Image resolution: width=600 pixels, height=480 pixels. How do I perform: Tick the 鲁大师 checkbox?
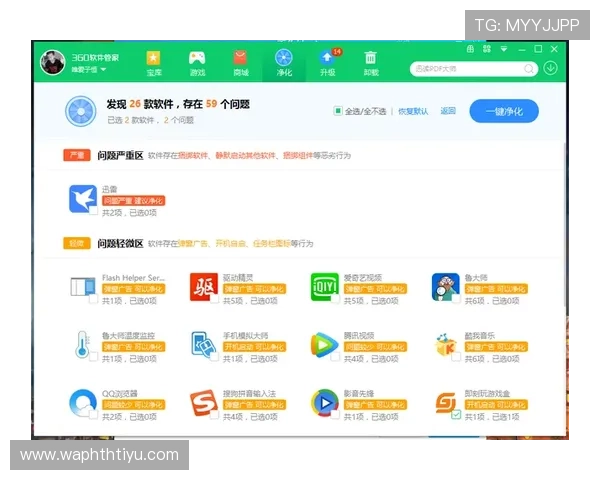[456, 299]
